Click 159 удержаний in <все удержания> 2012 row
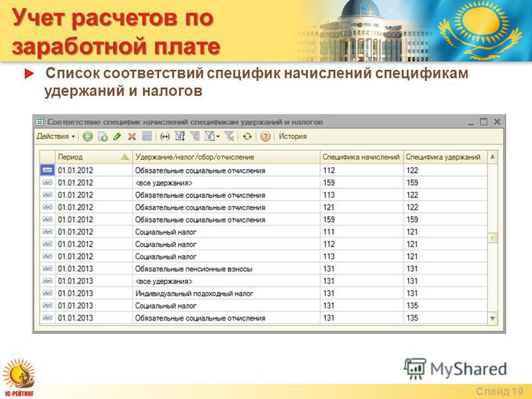This screenshot has height=399, width=532. (x=412, y=183)
